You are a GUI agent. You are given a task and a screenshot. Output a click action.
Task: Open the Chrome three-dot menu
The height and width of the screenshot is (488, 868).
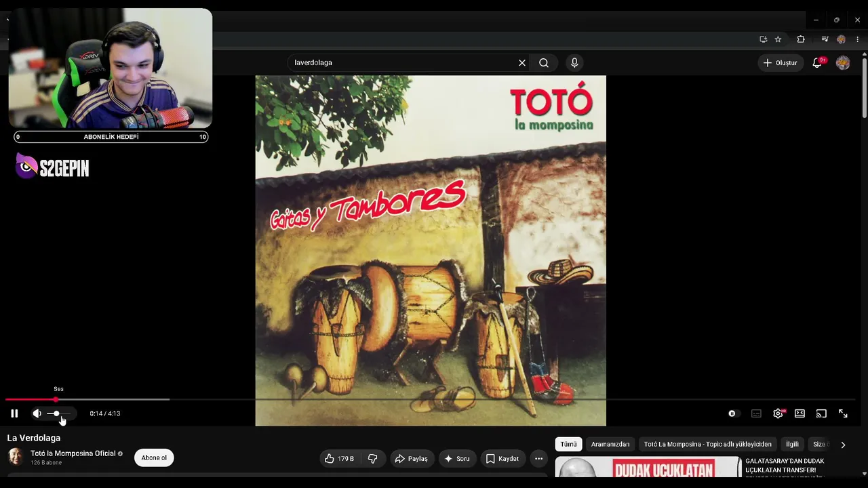pos(858,39)
